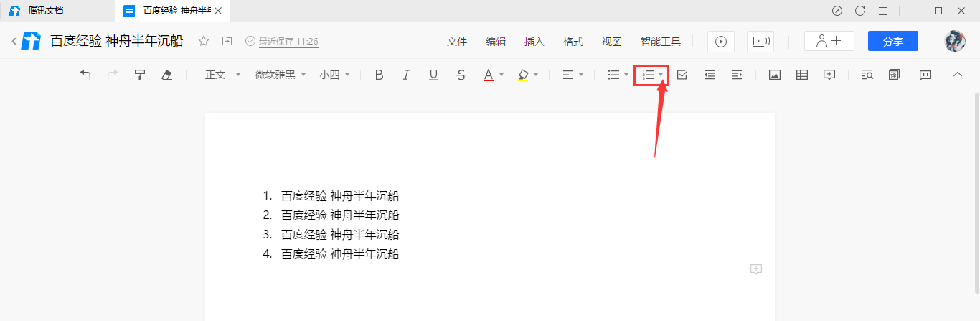Open the 微软雅黑 font dropdown

280,75
